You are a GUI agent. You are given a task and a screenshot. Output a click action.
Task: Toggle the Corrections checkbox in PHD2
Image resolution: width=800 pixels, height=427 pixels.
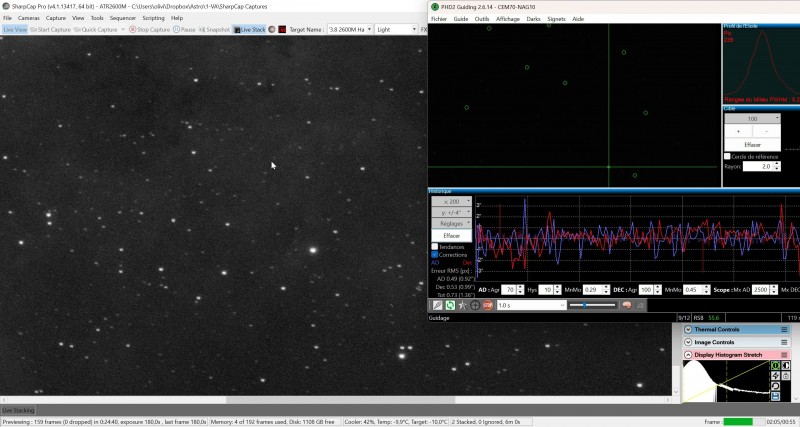tap(435, 255)
